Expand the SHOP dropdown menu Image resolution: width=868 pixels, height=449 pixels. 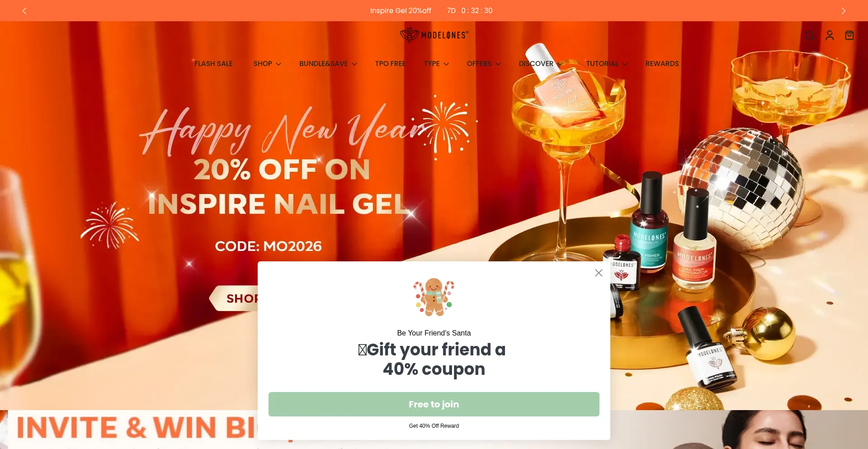[x=267, y=64]
